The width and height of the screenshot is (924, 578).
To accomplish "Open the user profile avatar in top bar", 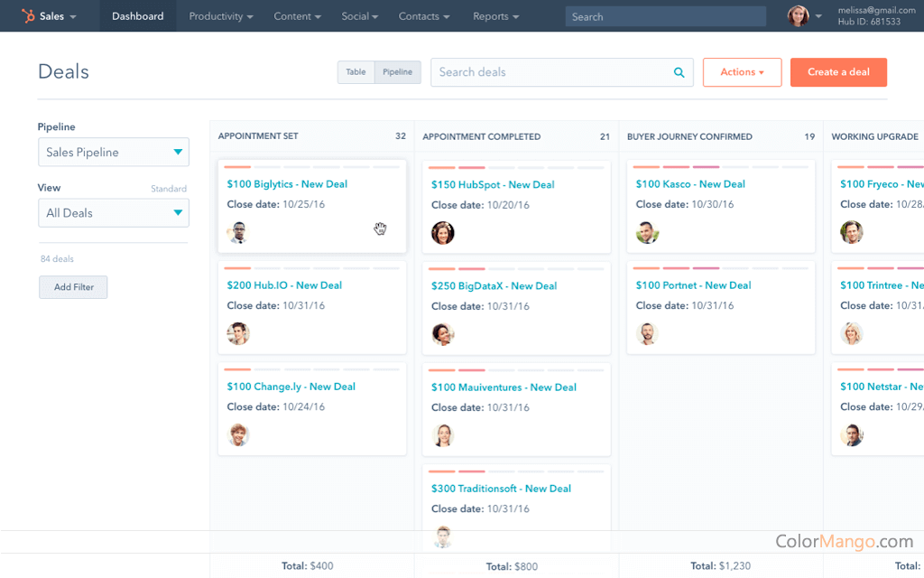I will click(x=798, y=16).
